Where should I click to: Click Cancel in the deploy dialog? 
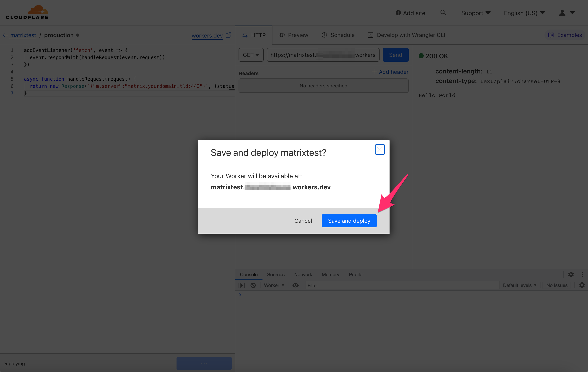tap(303, 221)
